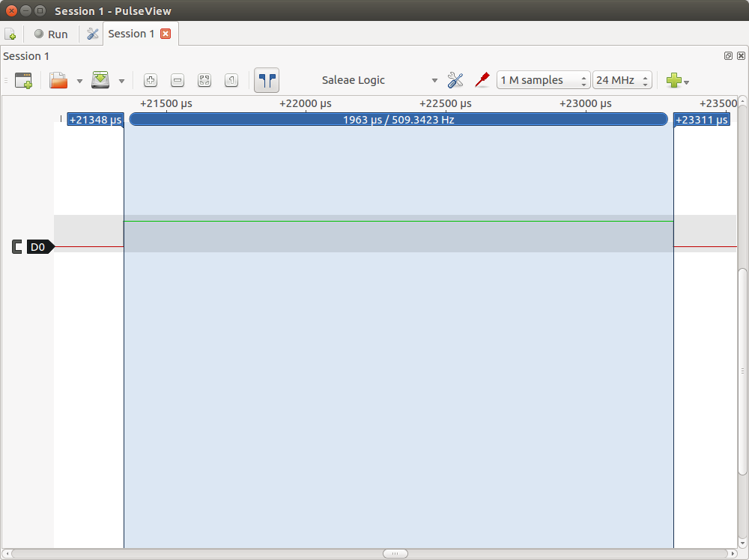Click the new session icon in tab bar
749x560 pixels.
click(10, 34)
